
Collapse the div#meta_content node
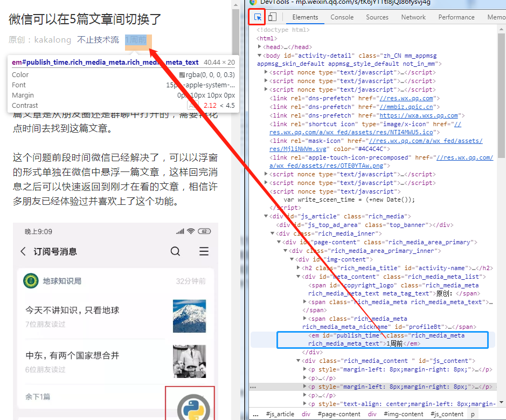pos(298,277)
